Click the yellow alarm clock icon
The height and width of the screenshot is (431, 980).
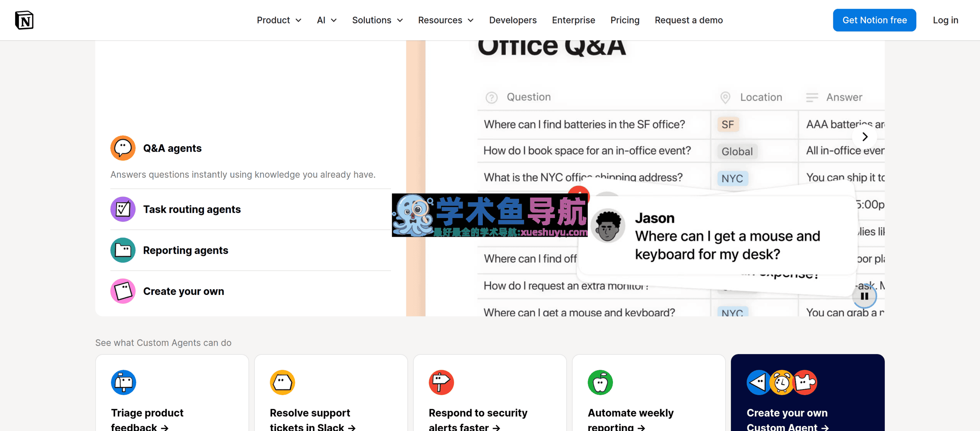pos(782,383)
